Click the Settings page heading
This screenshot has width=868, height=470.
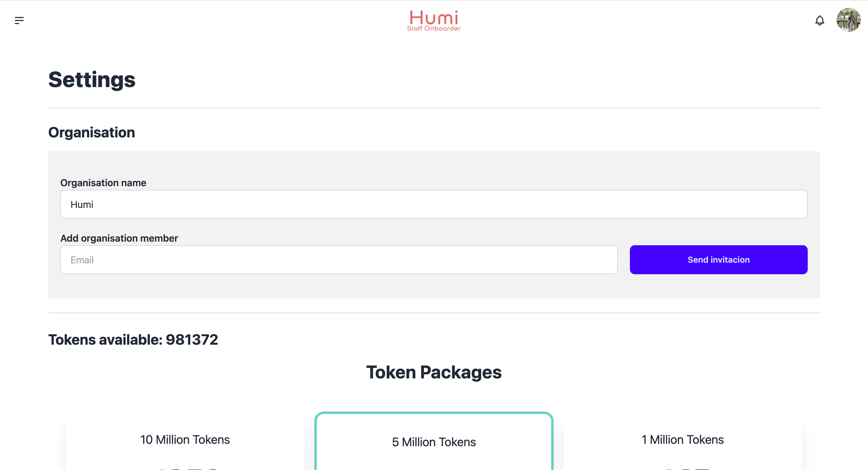pyautogui.click(x=92, y=80)
